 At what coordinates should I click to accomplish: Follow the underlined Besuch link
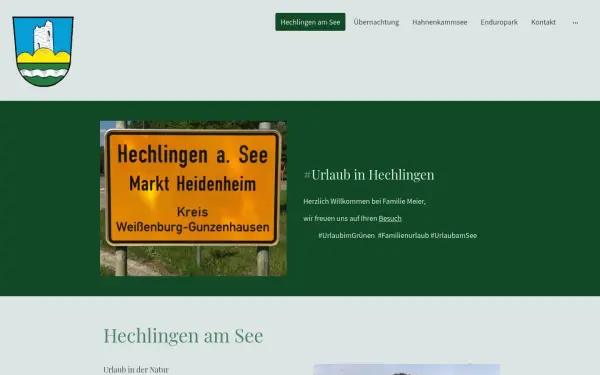click(x=390, y=218)
